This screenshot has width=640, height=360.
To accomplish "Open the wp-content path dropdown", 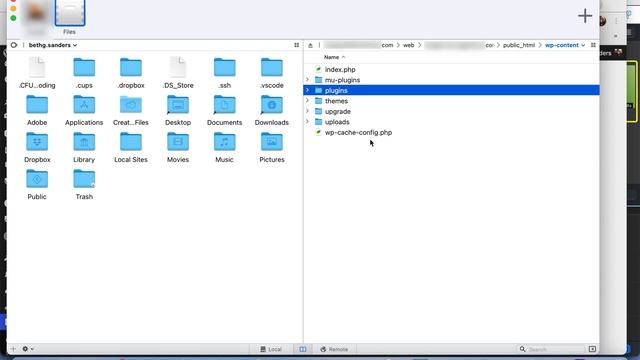I will click(x=565, y=45).
